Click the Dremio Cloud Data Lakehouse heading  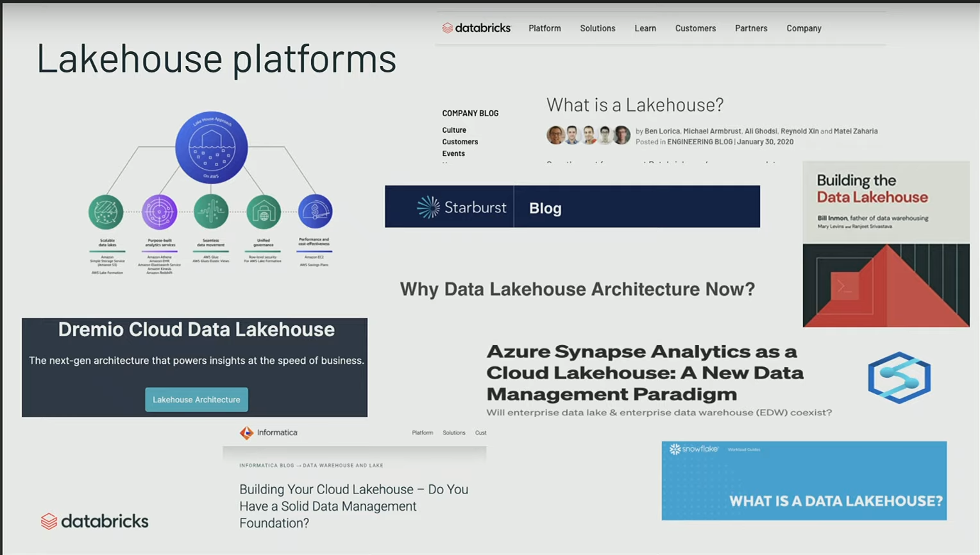(196, 330)
